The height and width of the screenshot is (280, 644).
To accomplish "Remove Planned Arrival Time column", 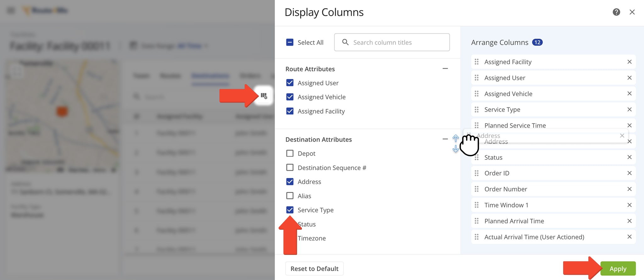I will (629, 221).
